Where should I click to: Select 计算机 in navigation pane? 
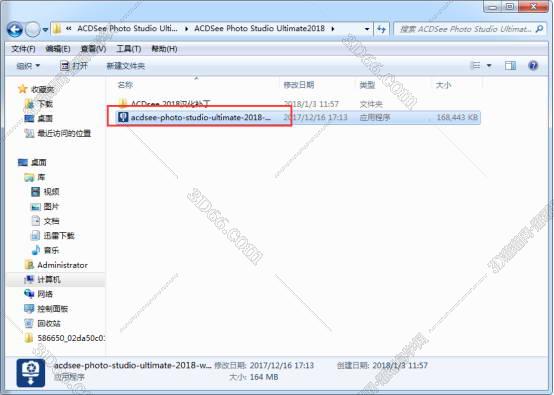pos(49,279)
